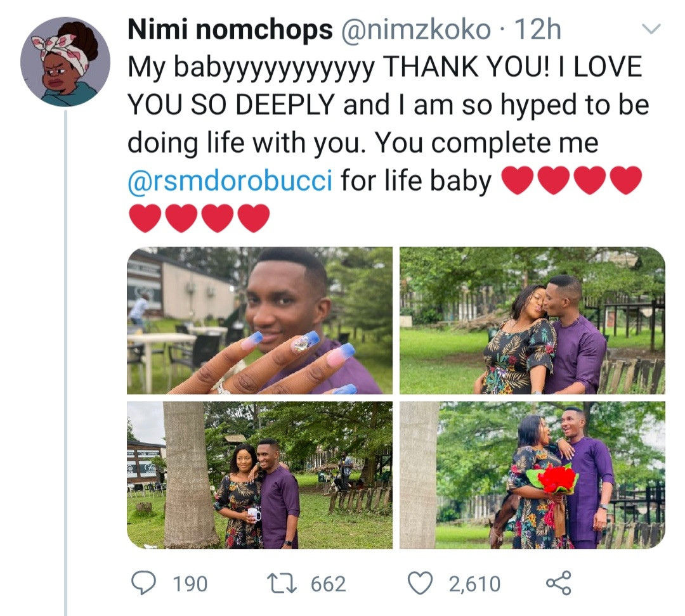This screenshot has width=685, height=616.
Task: View the photo of the couple kissing
Action: coord(533,321)
